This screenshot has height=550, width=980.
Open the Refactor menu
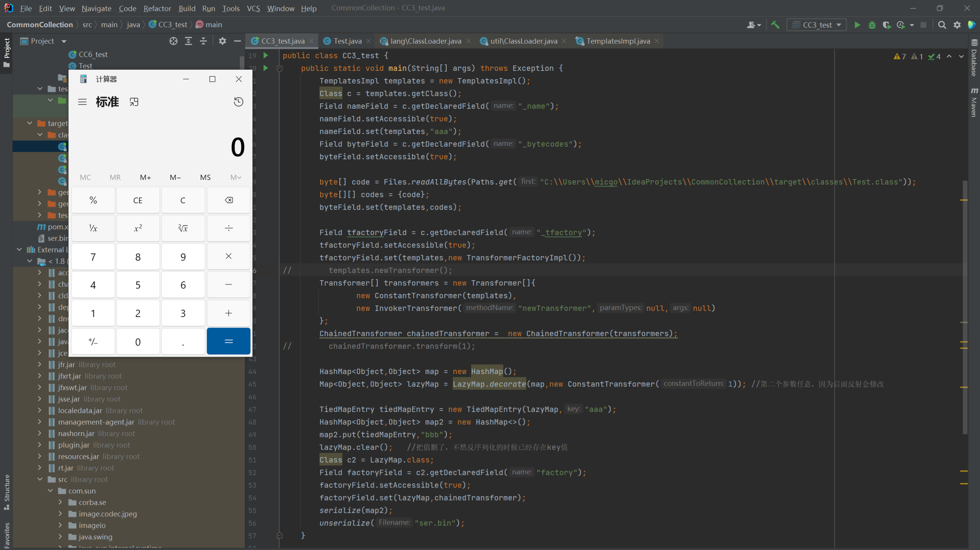point(157,8)
